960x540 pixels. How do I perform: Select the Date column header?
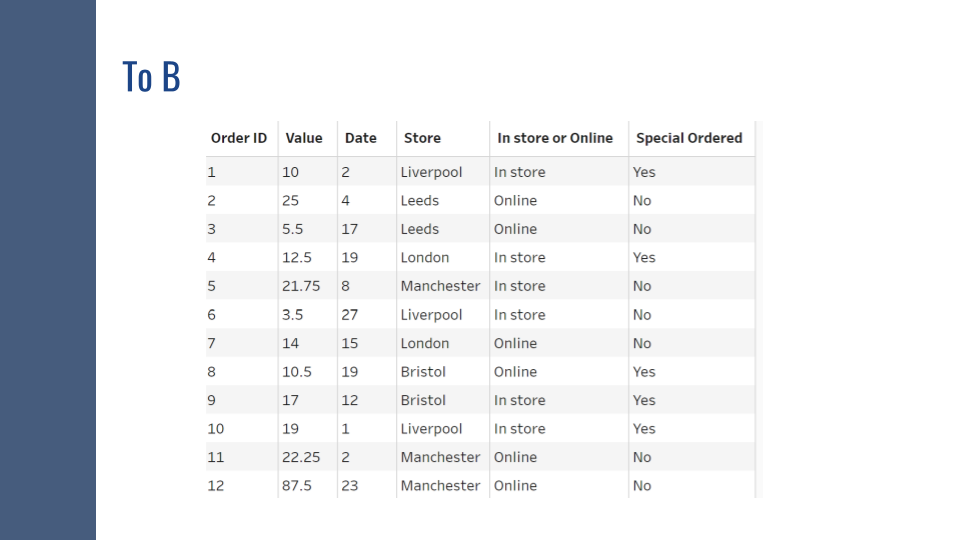pyautogui.click(x=361, y=138)
